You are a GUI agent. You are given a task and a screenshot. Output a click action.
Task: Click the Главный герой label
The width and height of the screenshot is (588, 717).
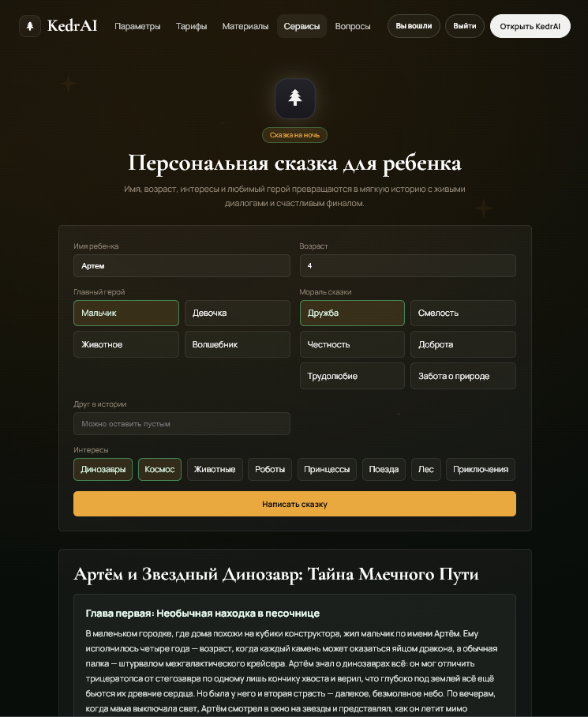(99, 291)
